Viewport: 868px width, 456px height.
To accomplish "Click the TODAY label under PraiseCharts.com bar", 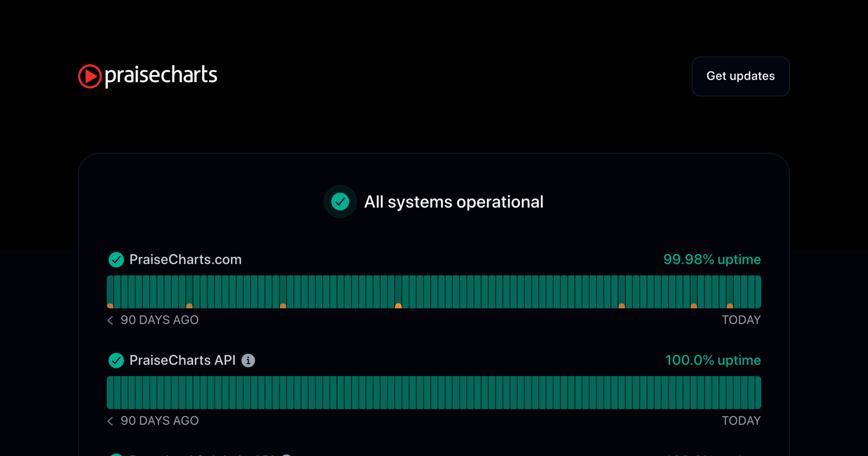I will pos(741,320).
